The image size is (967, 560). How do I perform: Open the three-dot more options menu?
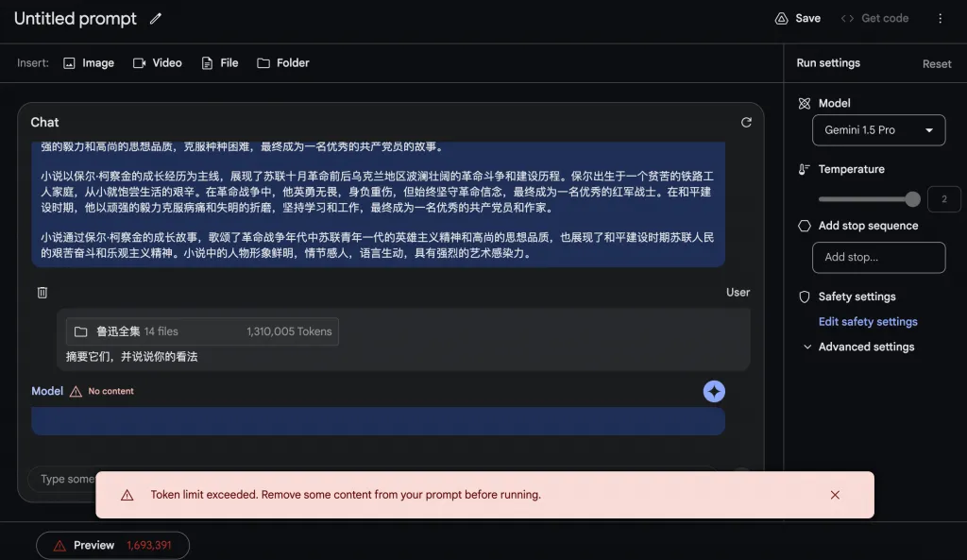940,18
